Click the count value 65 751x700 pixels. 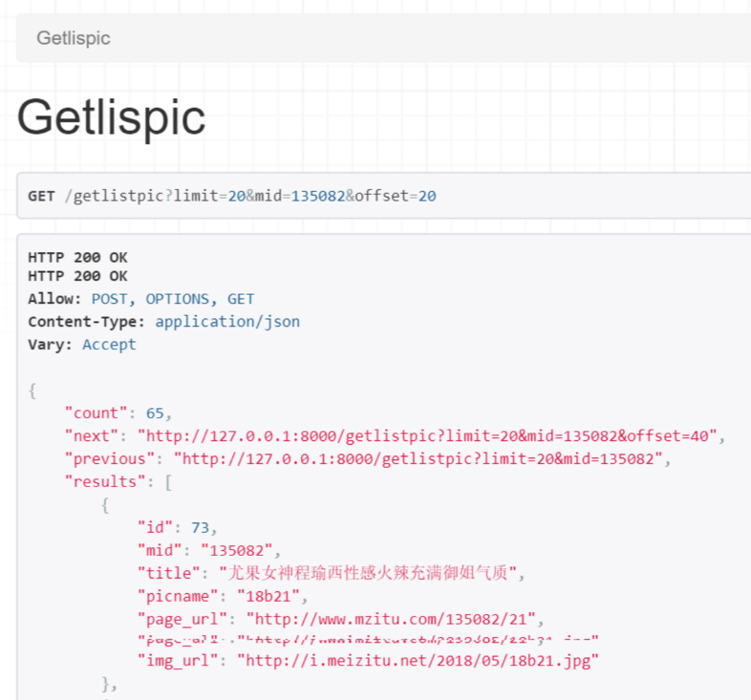tap(155, 414)
